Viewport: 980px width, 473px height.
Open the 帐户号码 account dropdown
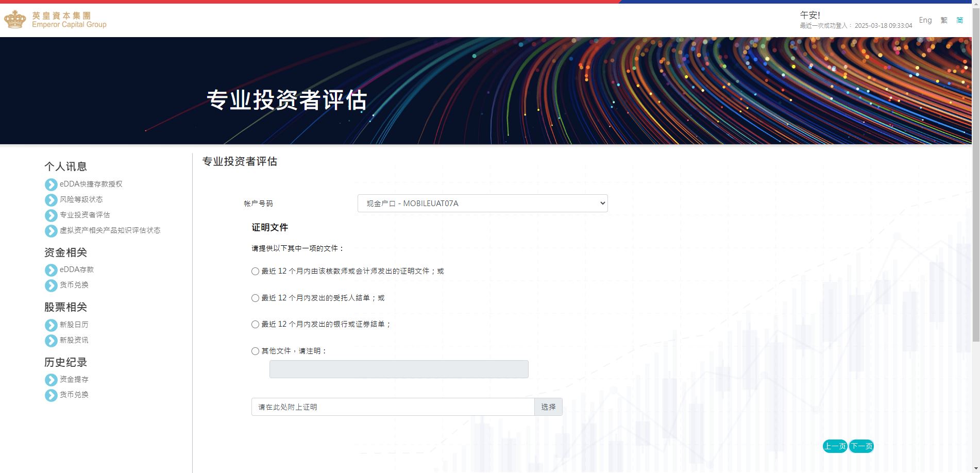[482, 203]
